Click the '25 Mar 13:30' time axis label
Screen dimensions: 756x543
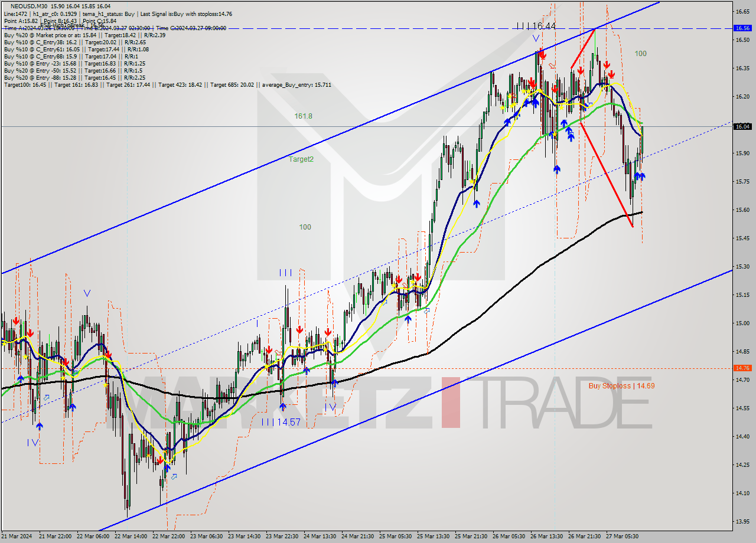pos(433,537)
